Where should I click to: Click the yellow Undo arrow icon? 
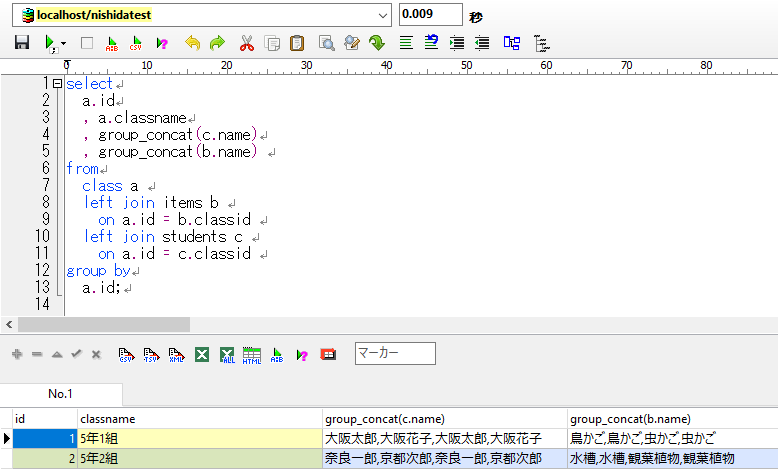[x=193, y=43]
